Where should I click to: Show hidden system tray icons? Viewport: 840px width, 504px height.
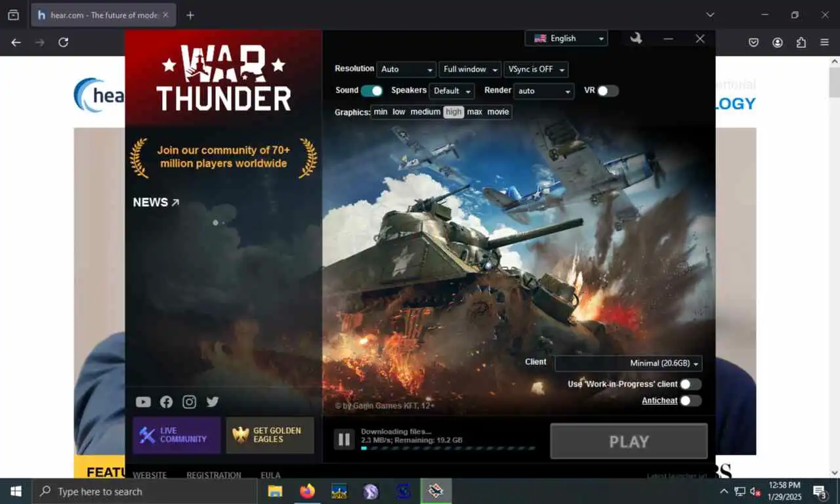(x=724, y=492)
